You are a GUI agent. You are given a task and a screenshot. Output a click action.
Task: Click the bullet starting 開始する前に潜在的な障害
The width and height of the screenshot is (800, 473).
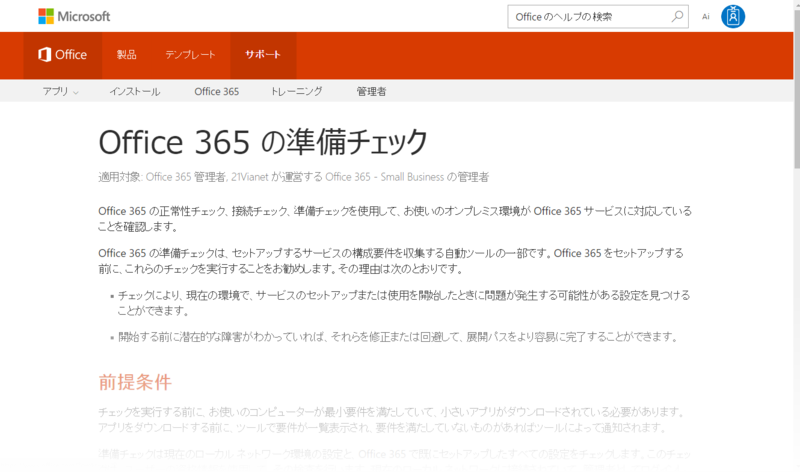click(397, 337)
